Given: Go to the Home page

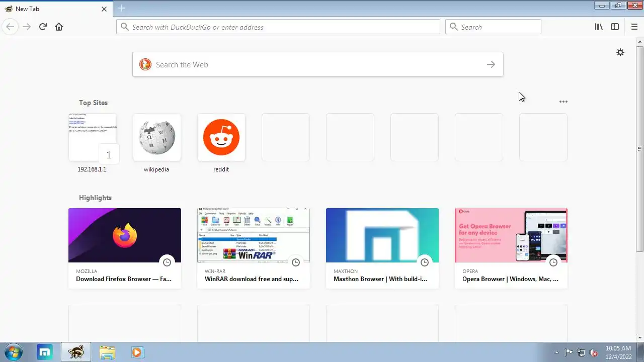Looking at the screenshot, I should pos(59,27).
